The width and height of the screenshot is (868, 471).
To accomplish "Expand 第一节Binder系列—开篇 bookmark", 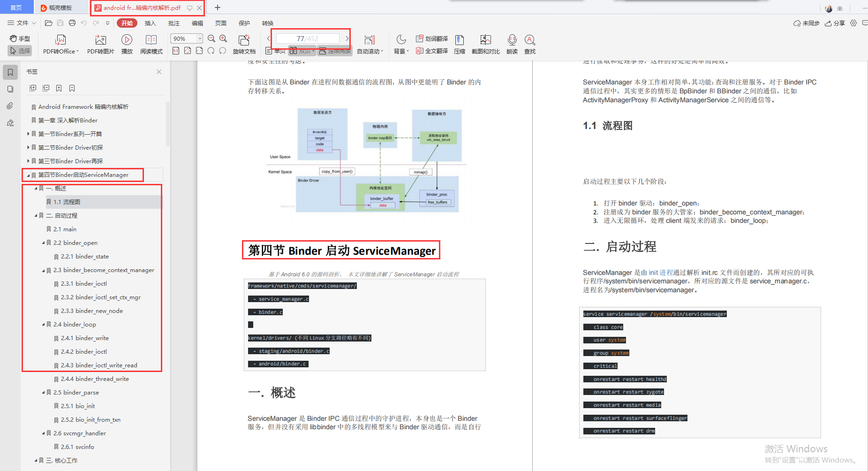I will pos(28,134).
